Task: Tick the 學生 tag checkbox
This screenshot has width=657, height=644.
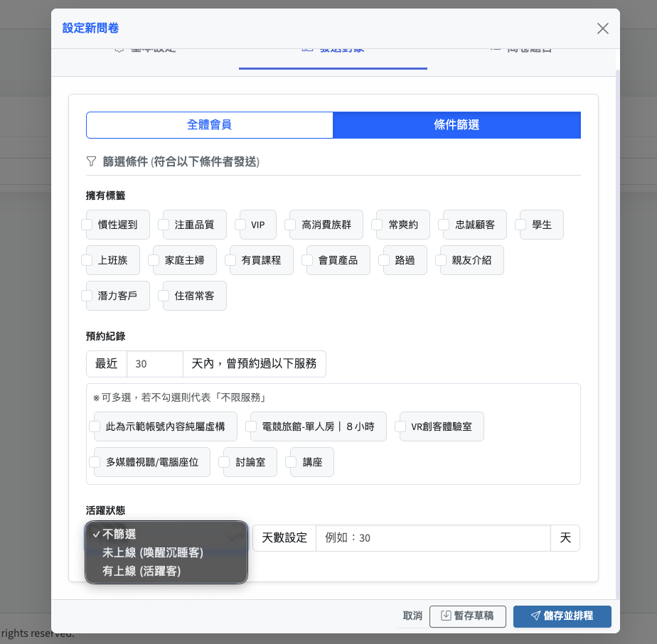Action: 520,225
